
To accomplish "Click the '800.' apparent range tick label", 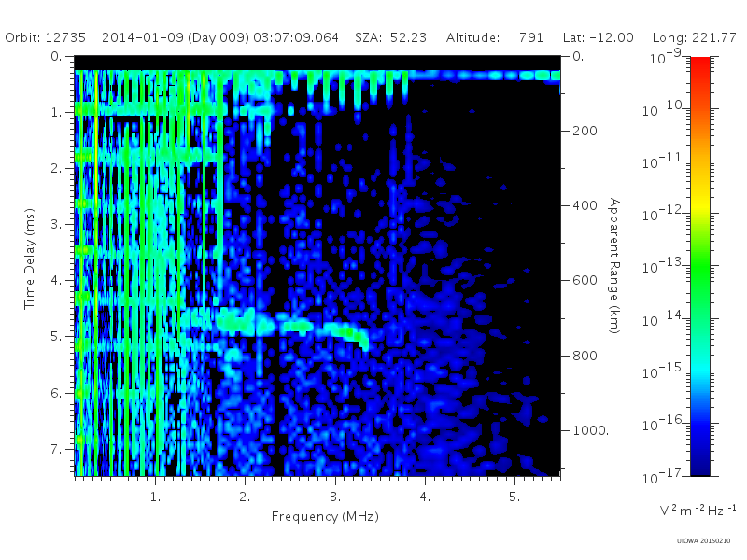I will [x=586, y=356].
